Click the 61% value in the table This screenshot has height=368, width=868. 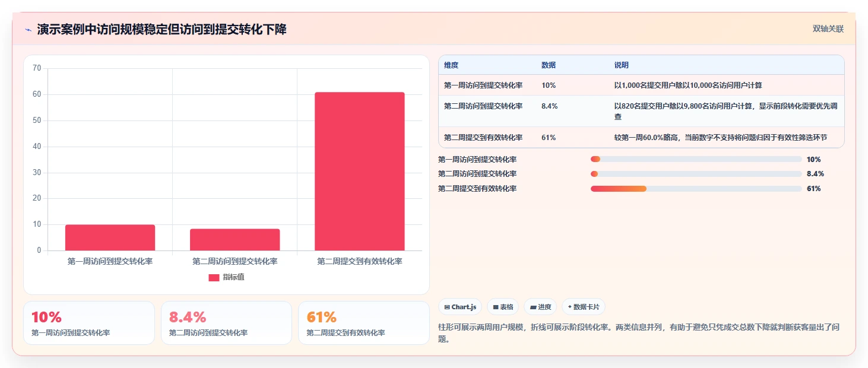(x=549, y=138)
